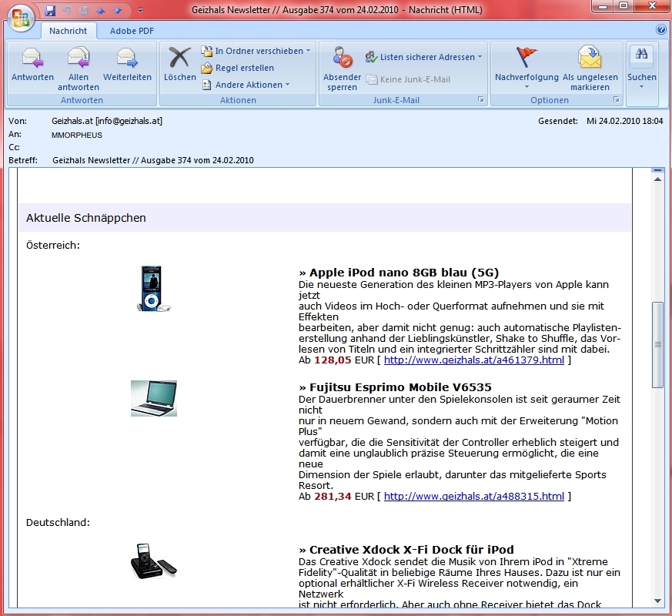Viewport: 672px width, 616px height.
Task: Click the sent date Mi 24.02.2010 18:04
Action: click(624, 121)
